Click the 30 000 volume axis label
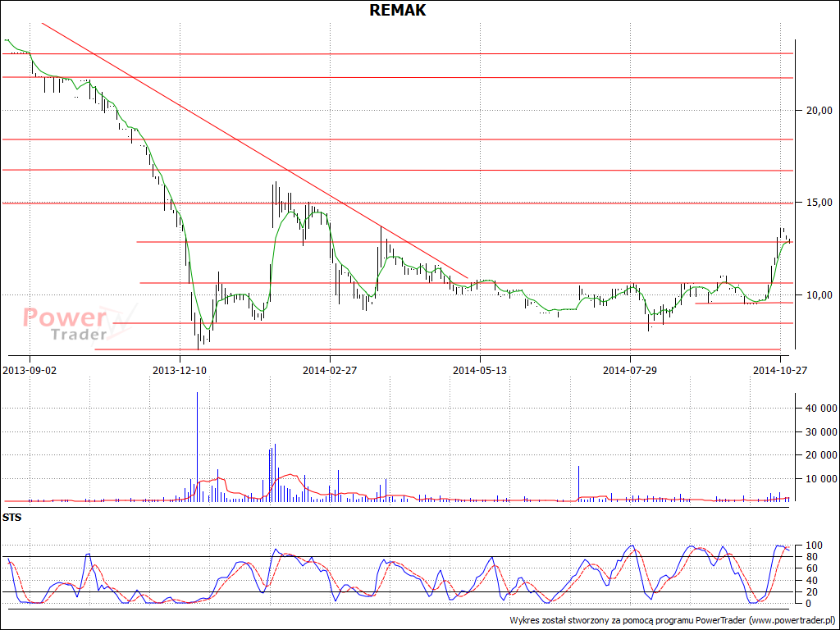Viewport: 840px width, 630px height. 820,431
